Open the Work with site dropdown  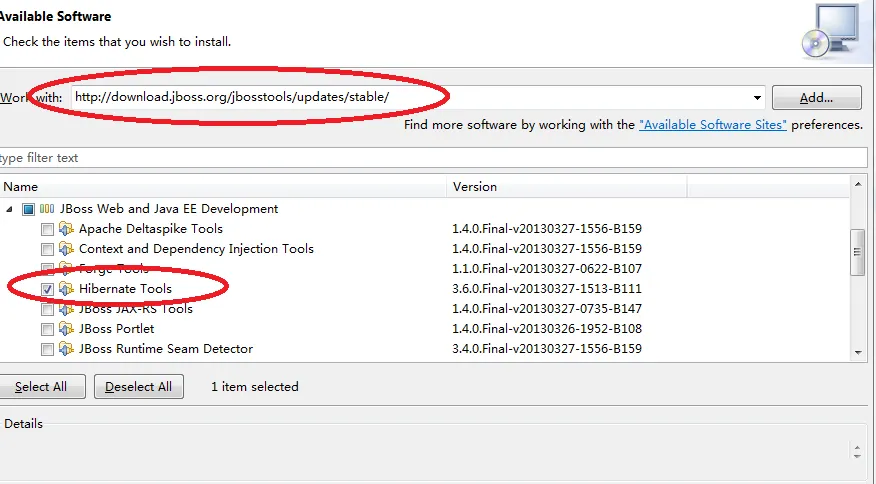757,98
